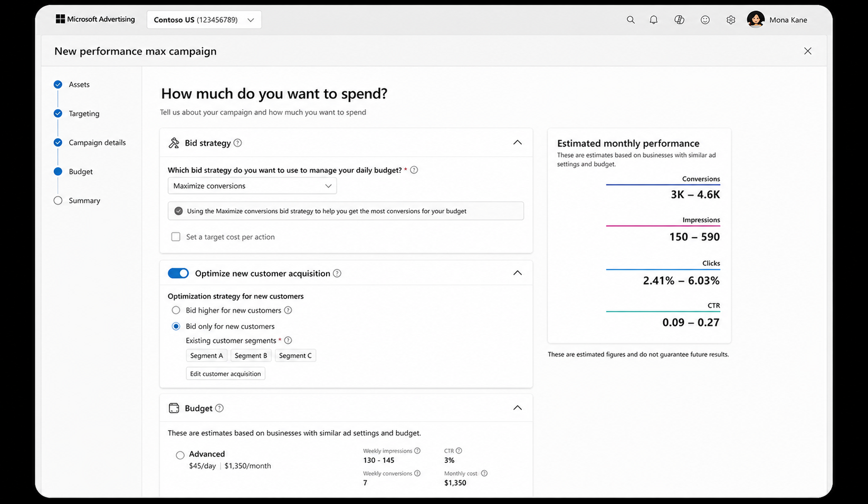The width and height of the screenshot is (868, 504).
Task: Click help icon beside the Budget heading
Action: [x=220, y=408]
